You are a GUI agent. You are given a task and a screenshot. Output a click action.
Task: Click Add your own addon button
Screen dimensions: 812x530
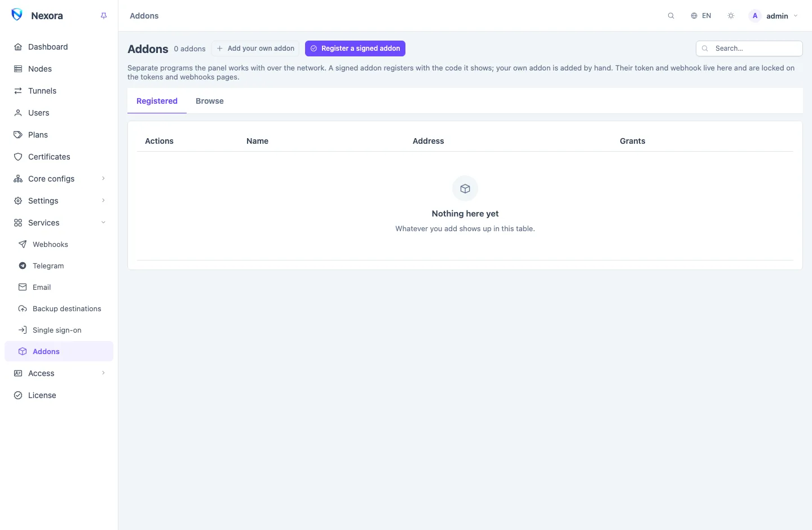[x=255, y=48]
